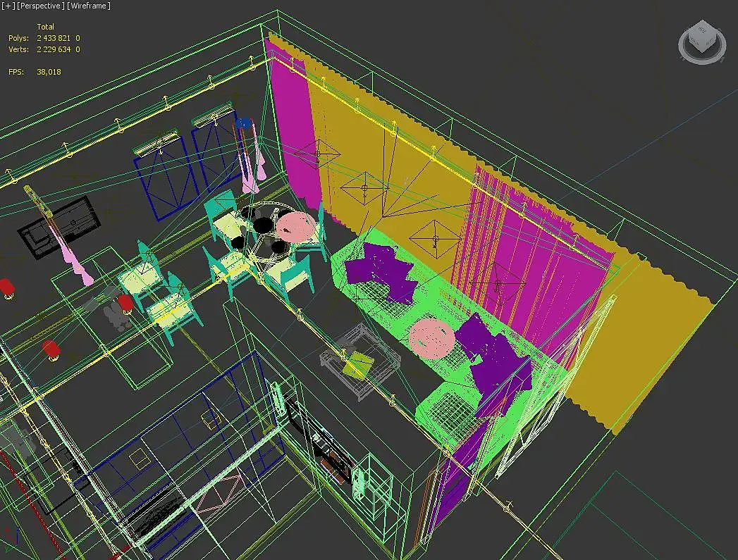Open the [+] viewport general menu

(x=8, y=6)
